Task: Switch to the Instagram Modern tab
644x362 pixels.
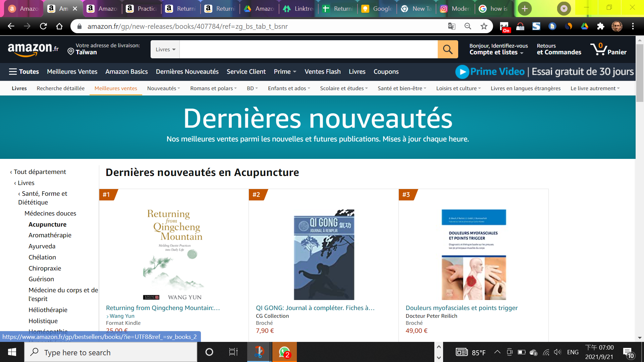Action: 455,9
